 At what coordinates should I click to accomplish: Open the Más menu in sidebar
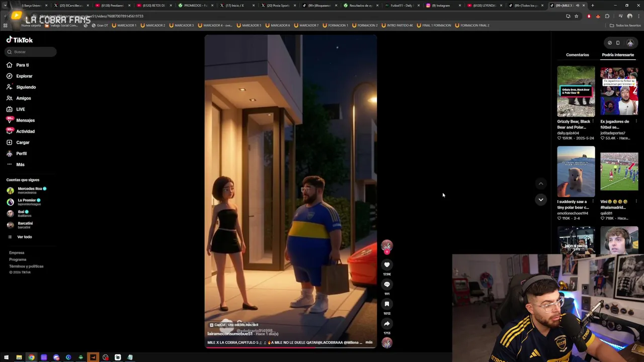pos(15,164)
